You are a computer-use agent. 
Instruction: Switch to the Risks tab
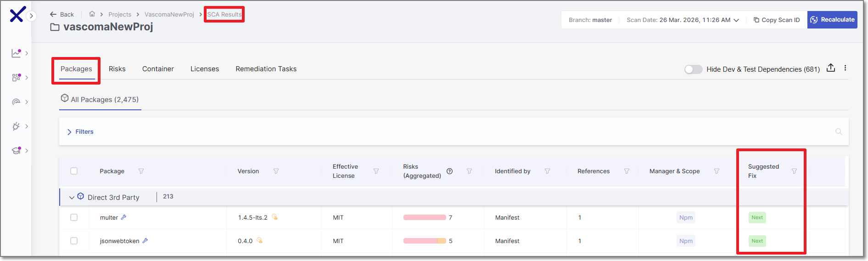(117, 69)
